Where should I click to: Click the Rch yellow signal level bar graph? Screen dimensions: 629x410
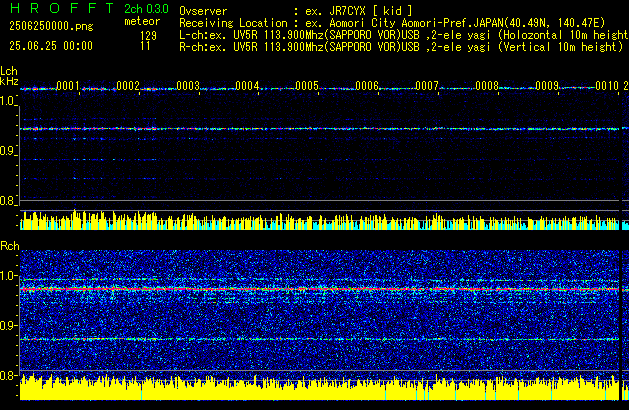(320, 387)
